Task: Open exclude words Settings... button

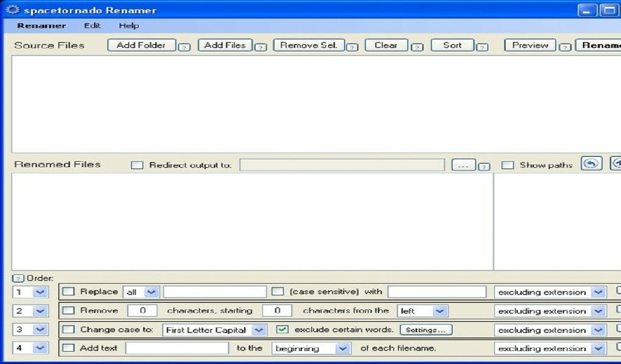Action: point(426,329)
